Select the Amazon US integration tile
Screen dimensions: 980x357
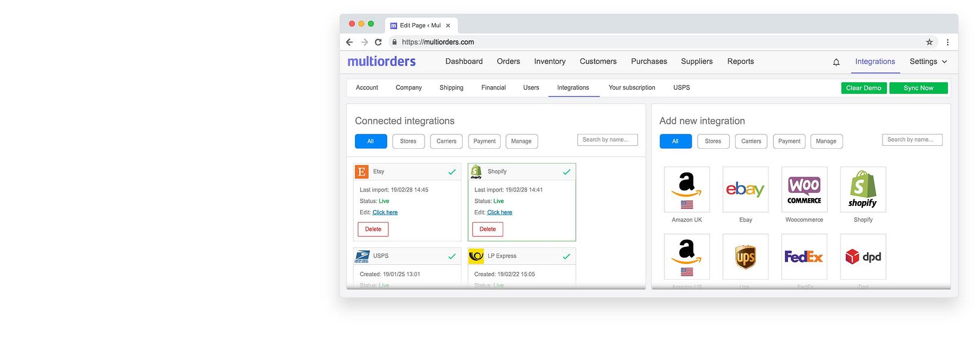(x=687, y=256)
